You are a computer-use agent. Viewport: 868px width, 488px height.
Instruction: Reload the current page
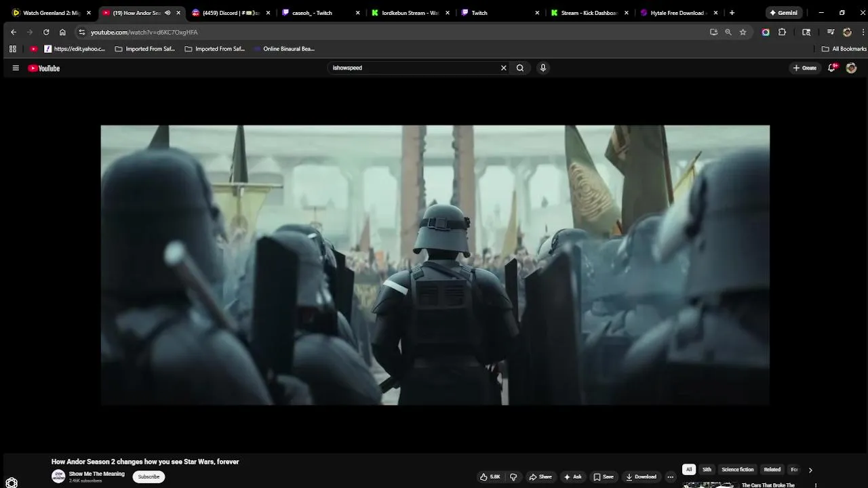(x=46, y=32)
